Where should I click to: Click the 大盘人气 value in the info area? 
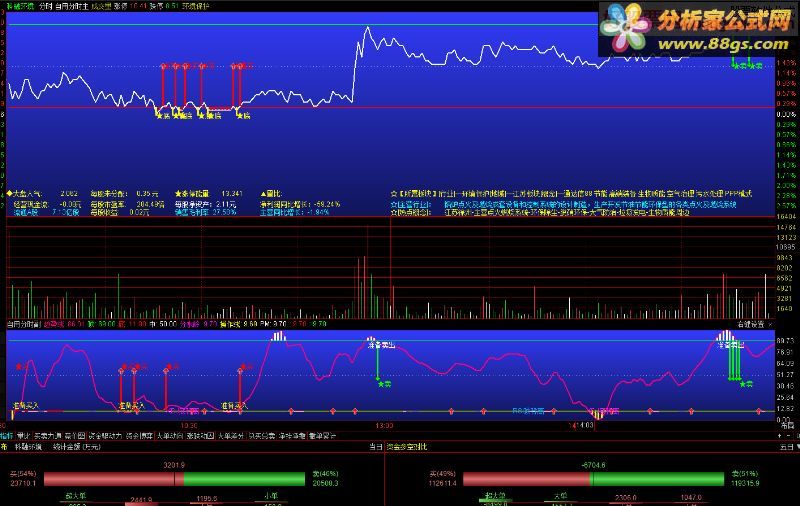pos(69,194)
